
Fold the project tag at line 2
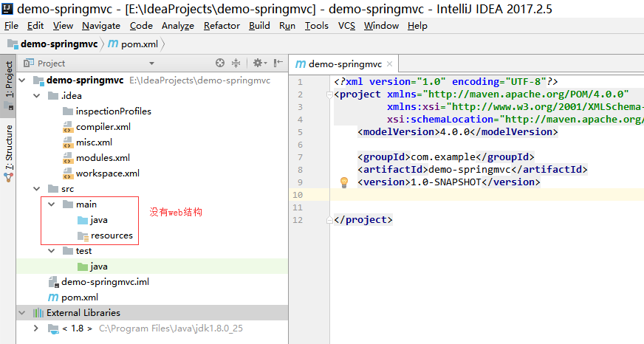329,95
